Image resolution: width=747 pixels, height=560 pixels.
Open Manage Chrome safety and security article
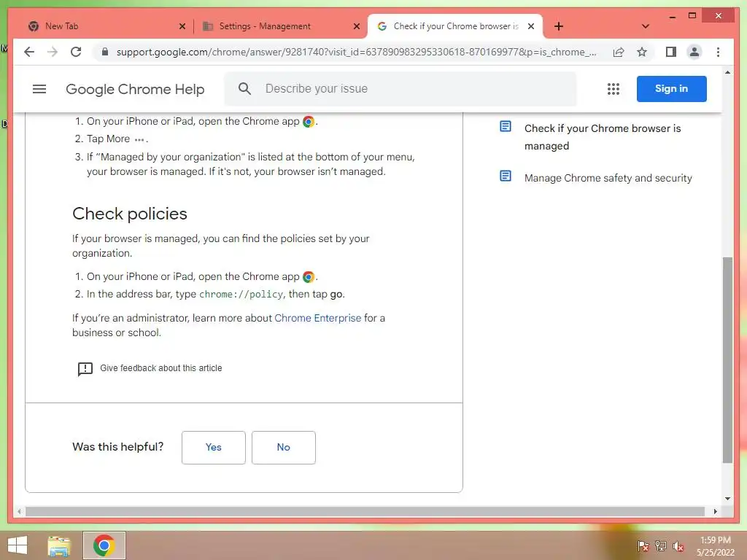[x=608, y=178]
